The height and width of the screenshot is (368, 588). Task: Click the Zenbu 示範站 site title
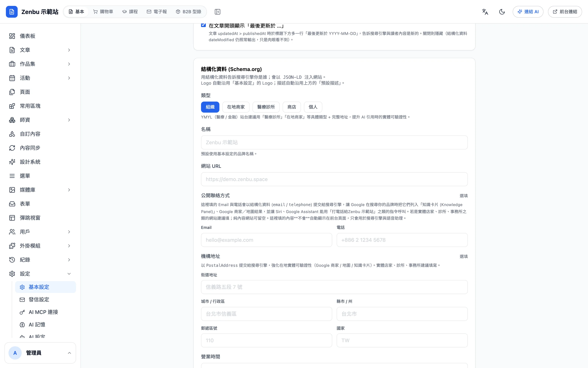click(x=40, y=12)
